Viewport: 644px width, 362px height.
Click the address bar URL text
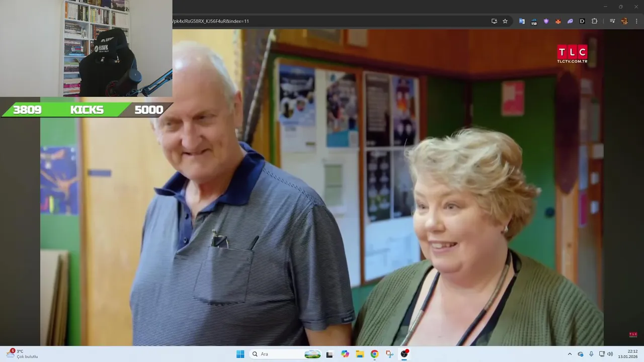tap(210, 21)
